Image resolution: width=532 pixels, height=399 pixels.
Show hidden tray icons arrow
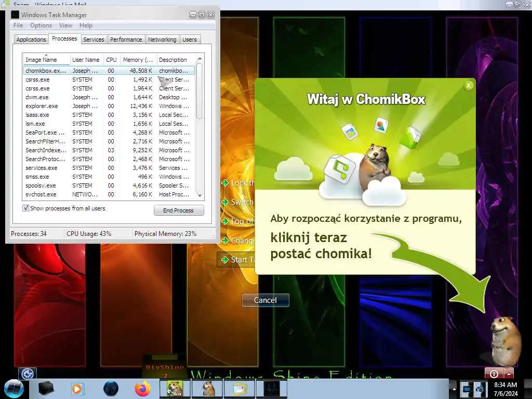click(x=454, y=389)
